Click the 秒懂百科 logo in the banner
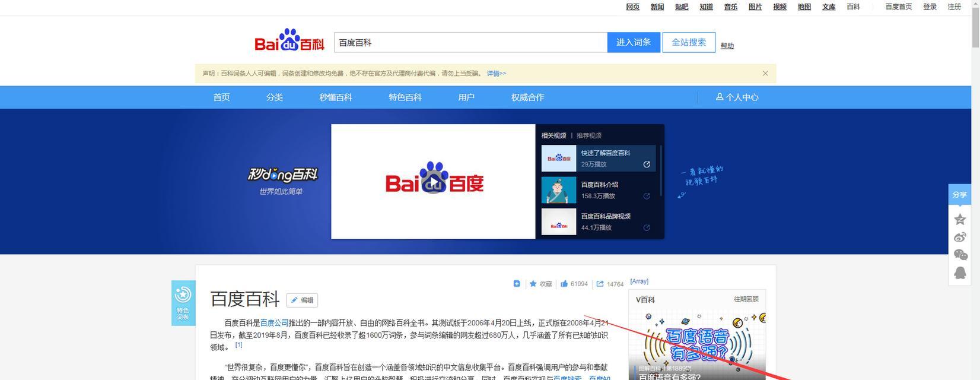Image resolution: width=980 pixels, height=380 pixels. [x=282, y=175]
